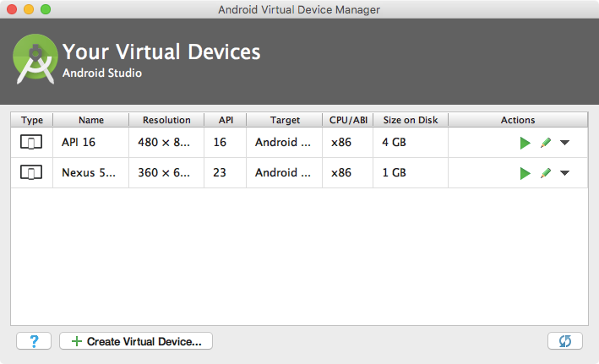
Task: Click the phone type icon in Nexus 5 row
Action: click(x=31, y=172)
